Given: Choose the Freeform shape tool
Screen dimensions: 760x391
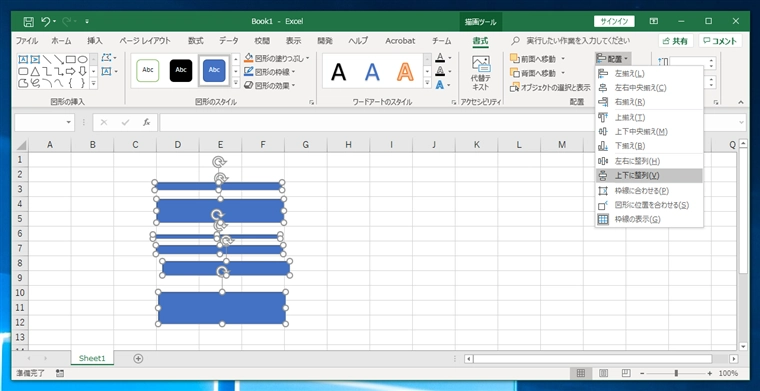Looking at the screenshot, I should [23, 83].
